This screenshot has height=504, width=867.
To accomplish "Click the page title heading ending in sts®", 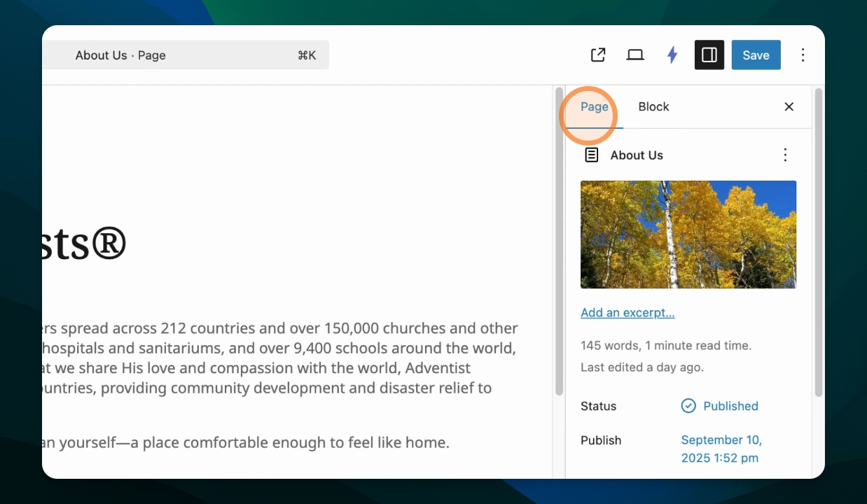I will coord(84,244).
